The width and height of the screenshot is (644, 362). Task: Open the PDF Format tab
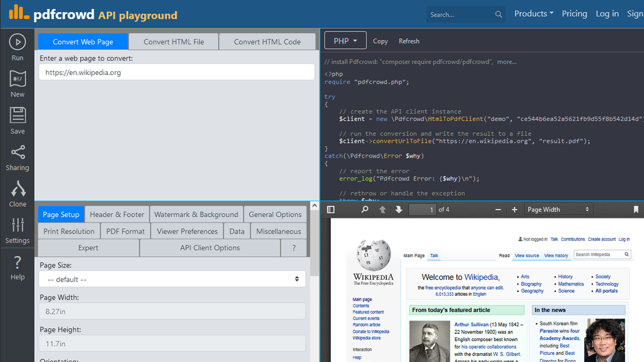pos(125,231)
